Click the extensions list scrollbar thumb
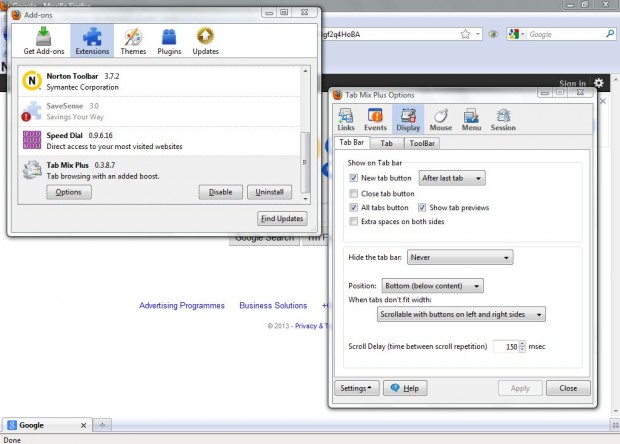620x444 pixels. click(305, 162)
